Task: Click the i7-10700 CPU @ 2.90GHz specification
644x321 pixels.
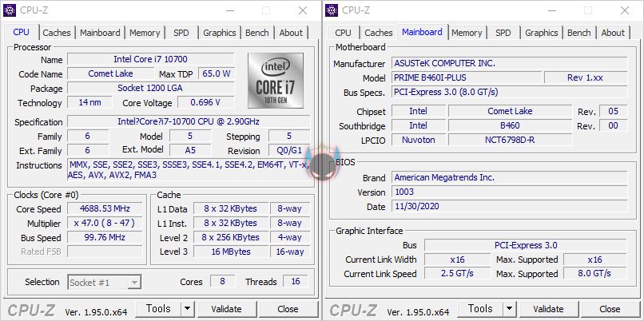Action: pos(189,121)
